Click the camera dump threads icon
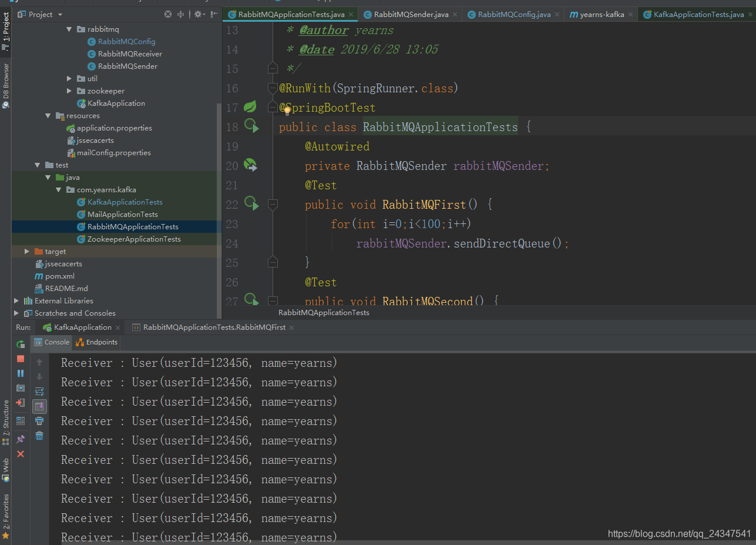756x545 pixels. pyautogui.click(x=21, y=388)
